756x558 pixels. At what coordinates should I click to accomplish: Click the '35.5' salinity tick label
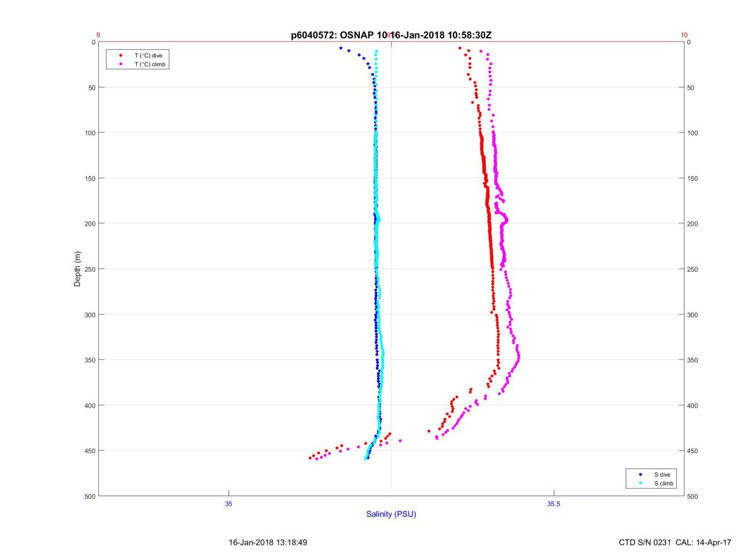click(553, 503)
